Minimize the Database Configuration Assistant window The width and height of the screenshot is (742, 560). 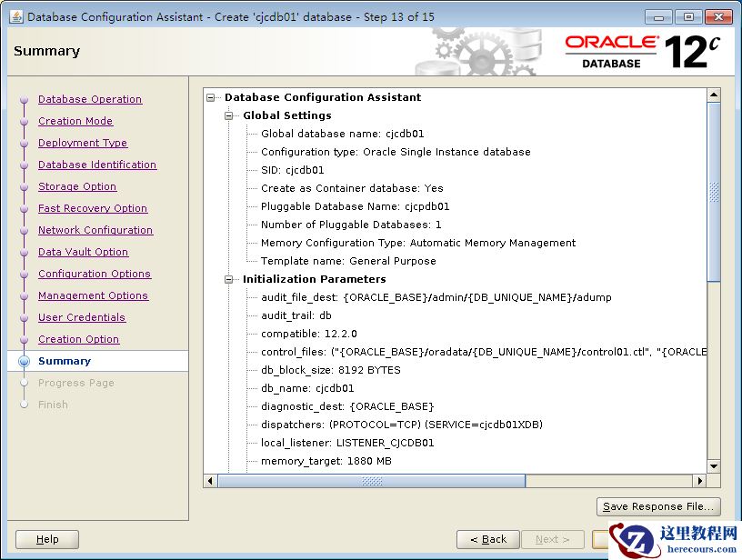coord(658,17)
